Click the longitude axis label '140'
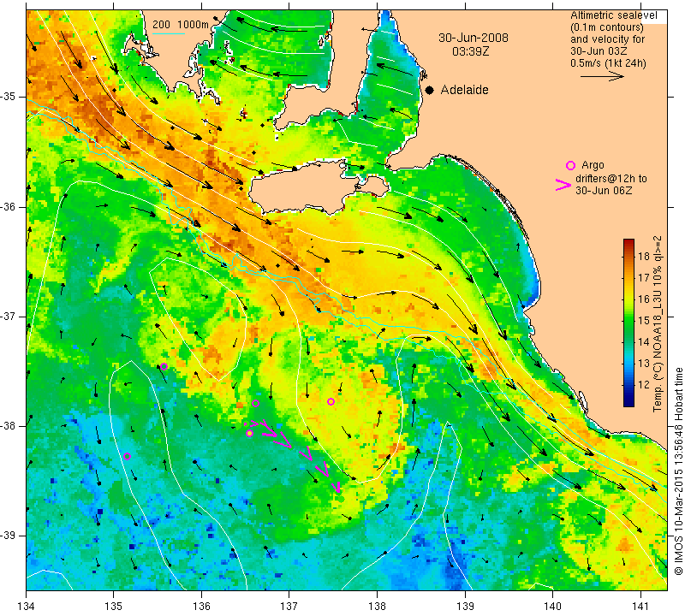685x616 pixels. [552, 607]
